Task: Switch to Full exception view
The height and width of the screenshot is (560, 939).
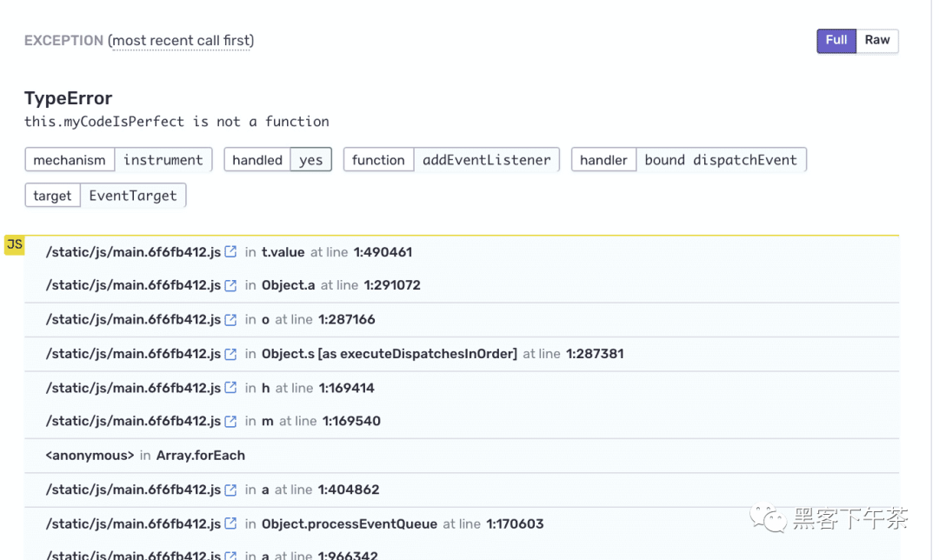Action: click(x=836, y=41)
